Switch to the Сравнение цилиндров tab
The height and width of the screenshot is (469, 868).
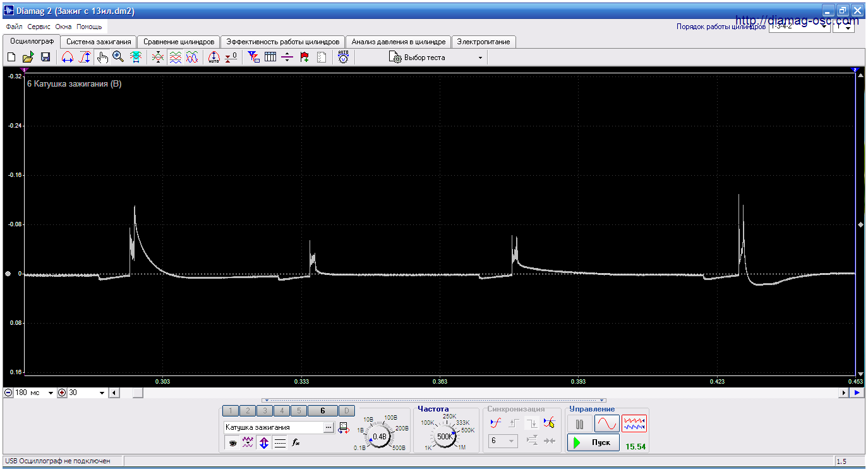179,42
